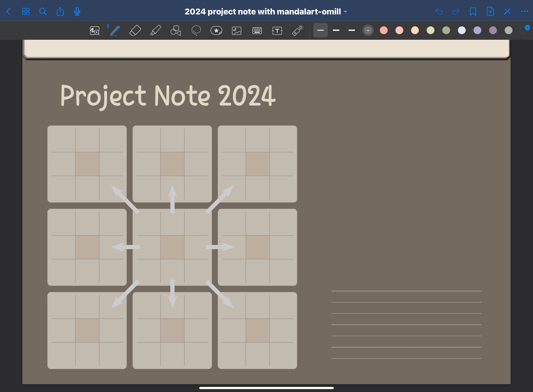Activate the laser pointer tool
Image resolution: width=533 pixels, height=392 pixels.
(x=298, y=30)
